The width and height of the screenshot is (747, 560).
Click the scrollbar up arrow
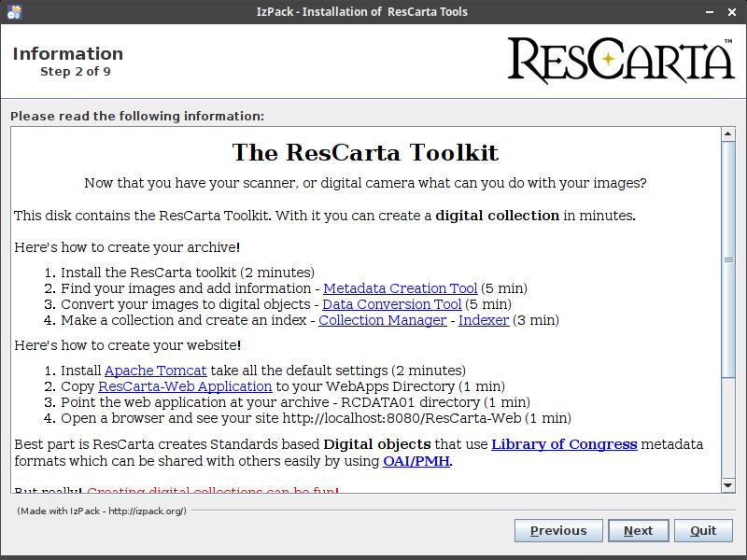(x=727, y=133)
